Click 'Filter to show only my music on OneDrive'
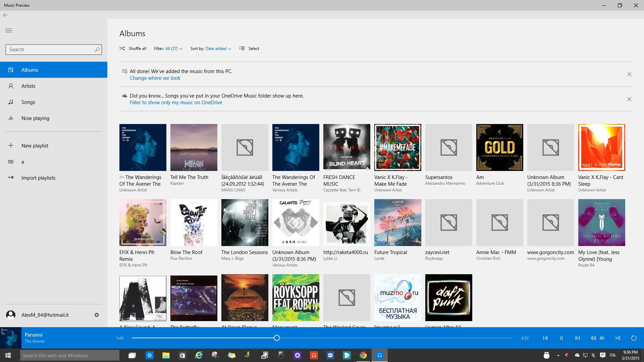Viewport: 644px width, 362px height. pos(176,103)
